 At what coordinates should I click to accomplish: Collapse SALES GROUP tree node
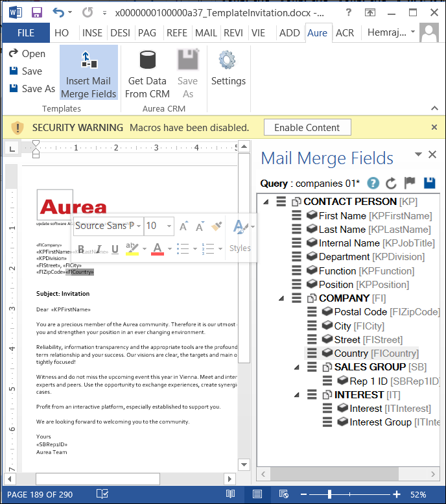point(297,367)
